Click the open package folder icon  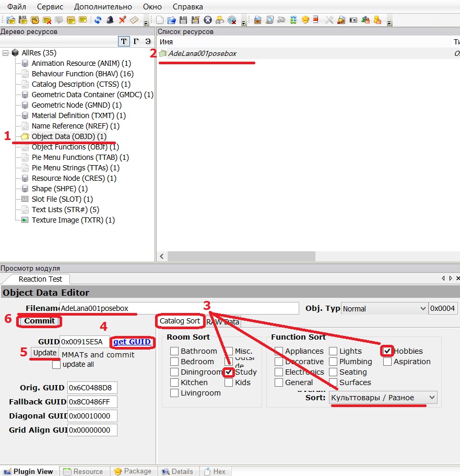pos(171,20)
